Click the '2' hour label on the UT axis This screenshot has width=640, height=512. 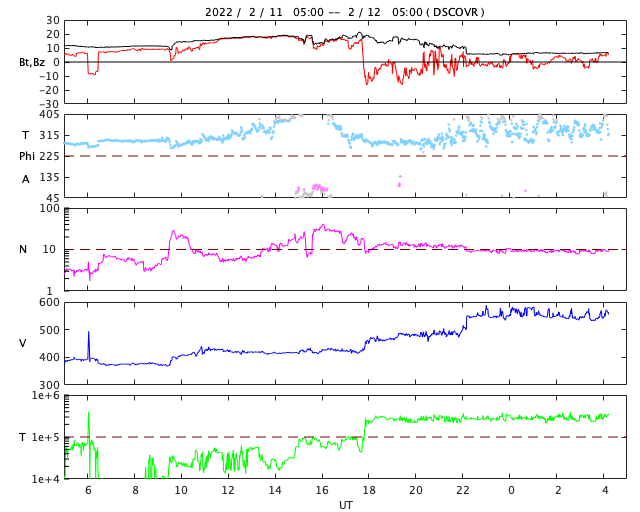[558, 490]
